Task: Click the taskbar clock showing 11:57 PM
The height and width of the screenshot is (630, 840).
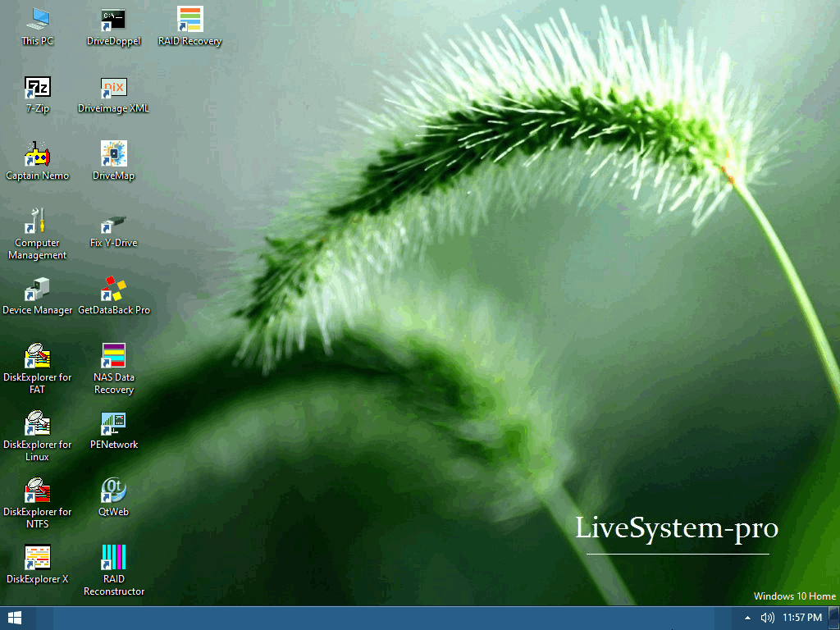Action: coord(802,618)
